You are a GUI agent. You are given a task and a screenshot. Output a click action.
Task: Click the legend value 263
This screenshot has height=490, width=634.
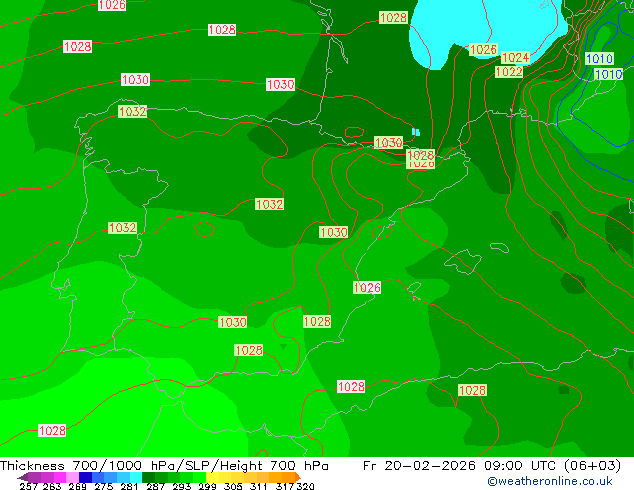click(52, 486)
